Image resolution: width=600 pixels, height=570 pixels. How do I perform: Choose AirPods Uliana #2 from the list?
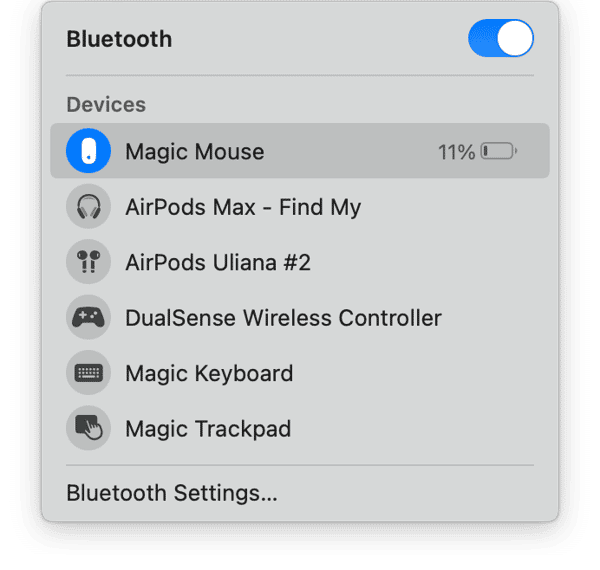pyautogui.click(x=218, y=263)
